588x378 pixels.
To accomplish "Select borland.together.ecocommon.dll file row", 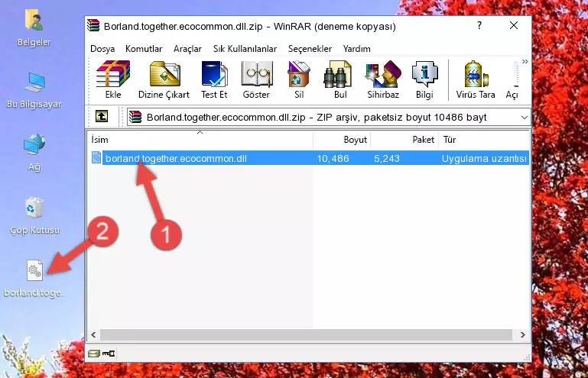I will click(310, 158).
